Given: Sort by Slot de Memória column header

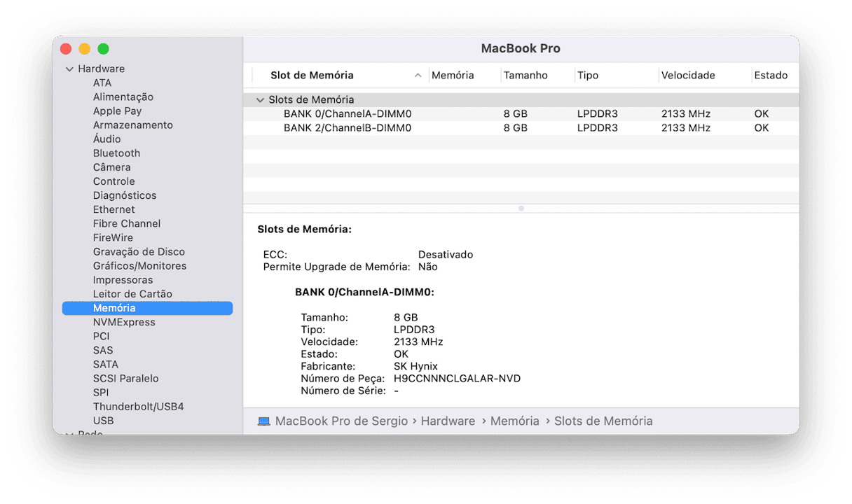Looking at the screenshot, I should pos(312,76).
